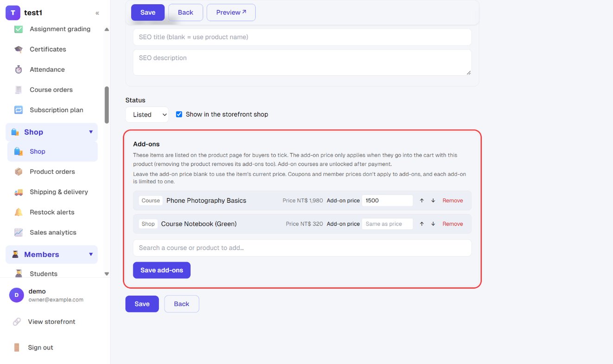Screen dimensions: 613x364
Task: Click the SEO title input field
Action: (302, 37)
